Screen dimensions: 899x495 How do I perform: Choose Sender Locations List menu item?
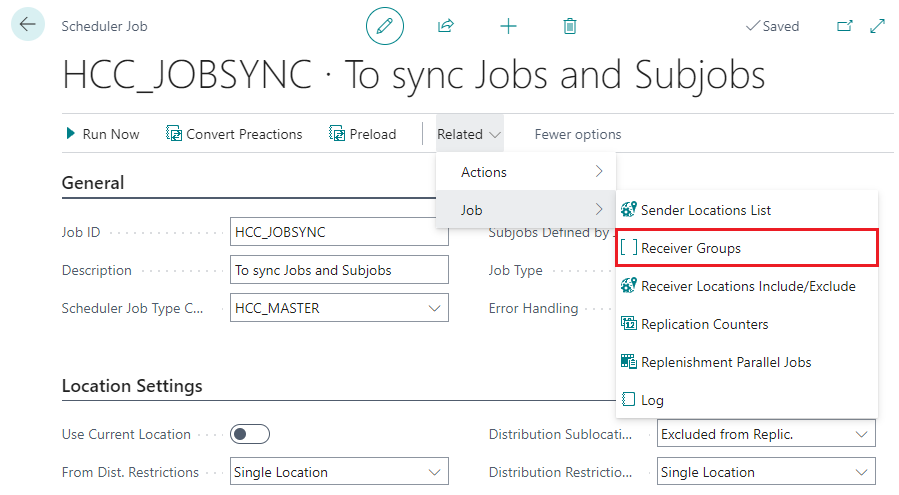(705, 210)
